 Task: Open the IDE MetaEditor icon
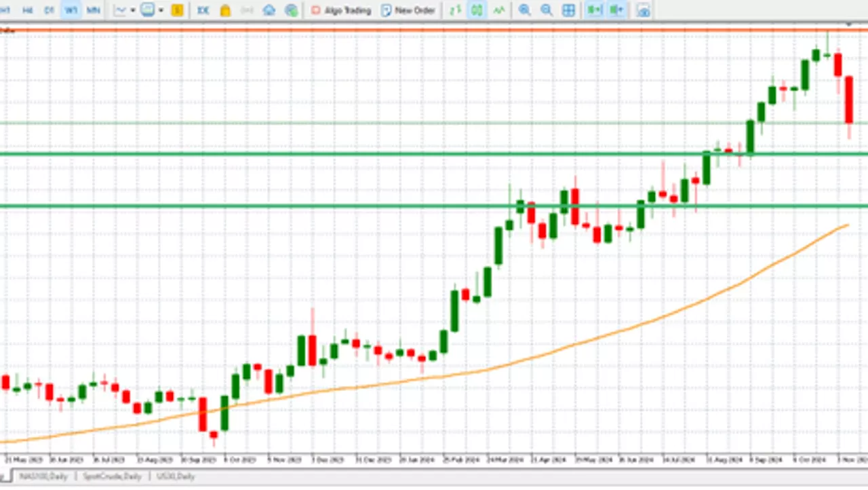(203, 10)
